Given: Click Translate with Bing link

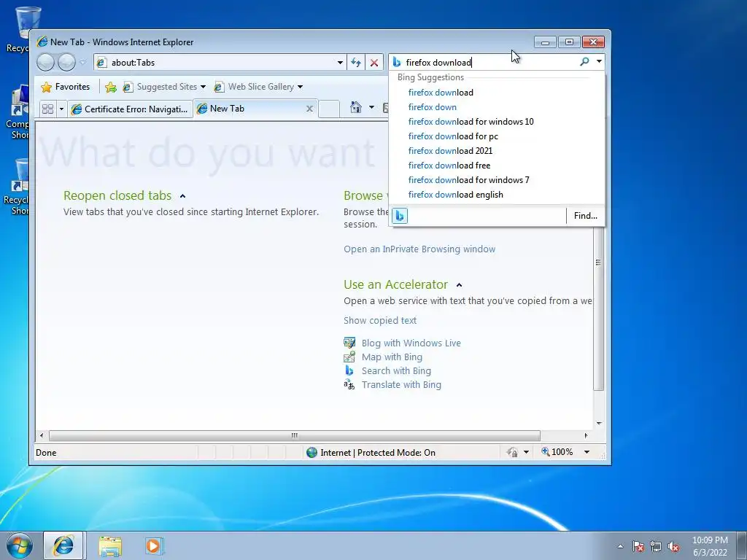Looking at the screenshot, I should click(x=401, y=384).
